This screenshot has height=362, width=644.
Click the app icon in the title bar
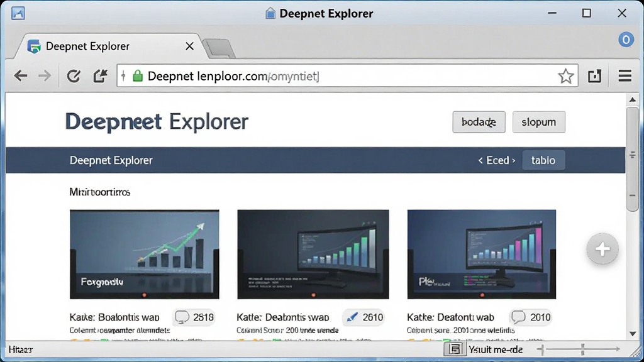coord(18,13)
